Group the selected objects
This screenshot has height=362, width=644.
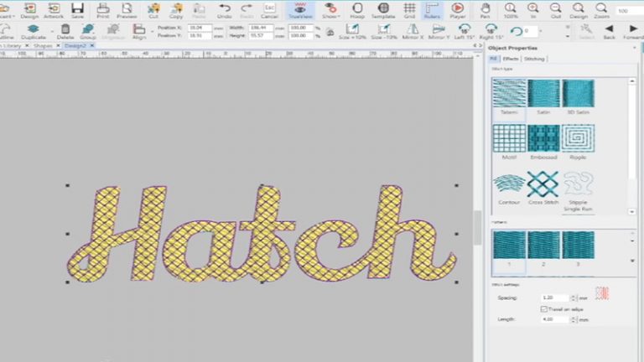88,32
